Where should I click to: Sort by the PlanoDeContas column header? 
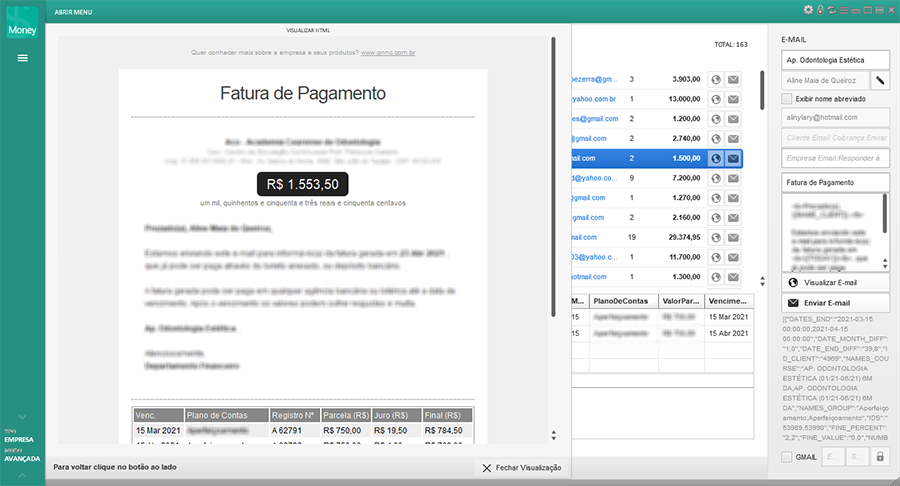(x=623, y=301)
